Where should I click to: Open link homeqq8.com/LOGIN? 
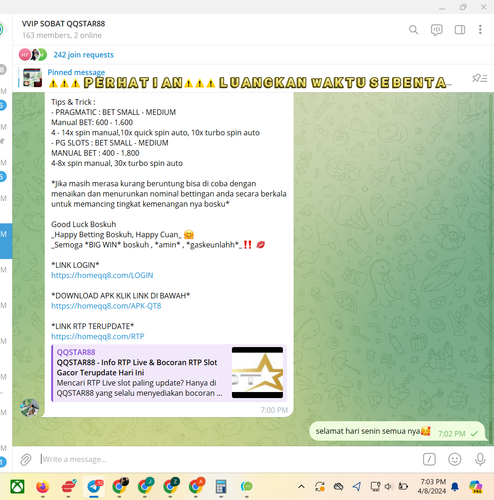(102, 275)
